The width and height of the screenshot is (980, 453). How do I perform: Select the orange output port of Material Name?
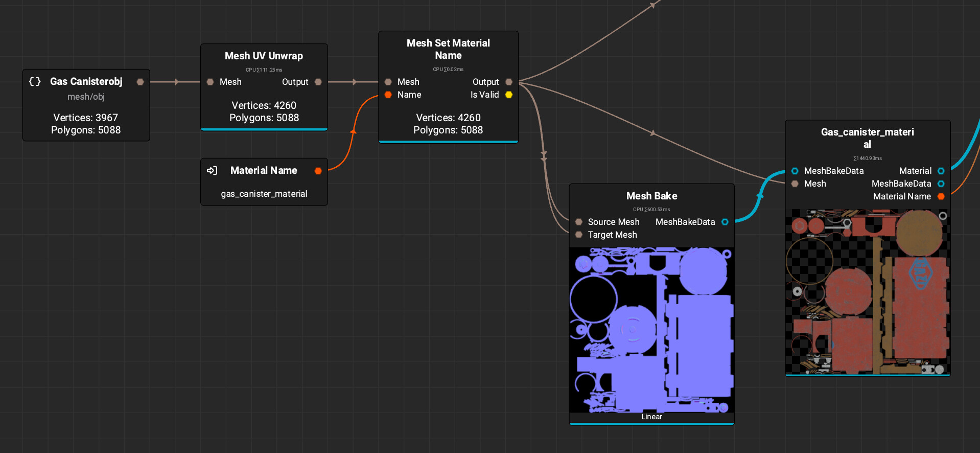pyautogui.click(x=318, y=171)
